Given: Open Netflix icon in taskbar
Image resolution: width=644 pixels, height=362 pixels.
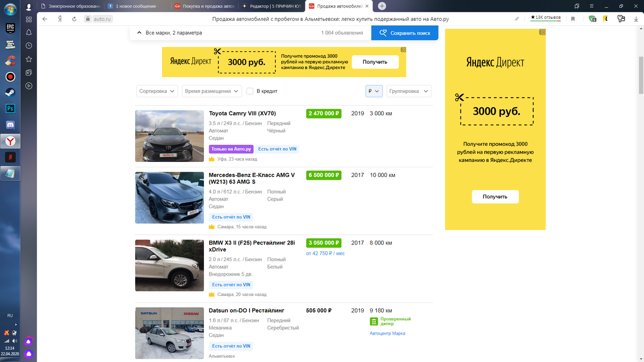Looking at the screenshot, I should [x=10, y=157].
